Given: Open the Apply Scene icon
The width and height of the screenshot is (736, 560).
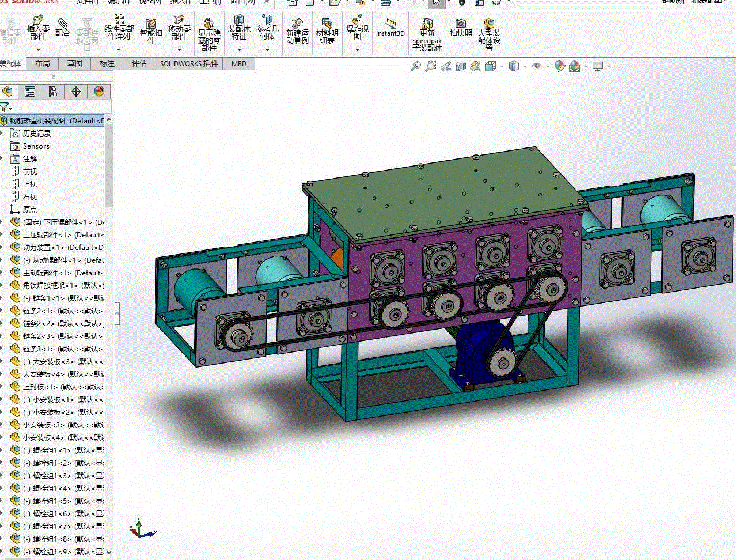Looking at the screenshot, I should tap(575, 66).
